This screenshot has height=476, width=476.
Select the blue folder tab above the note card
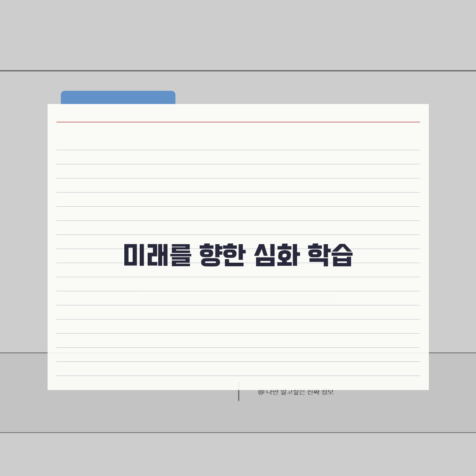[x=118, y=97]
